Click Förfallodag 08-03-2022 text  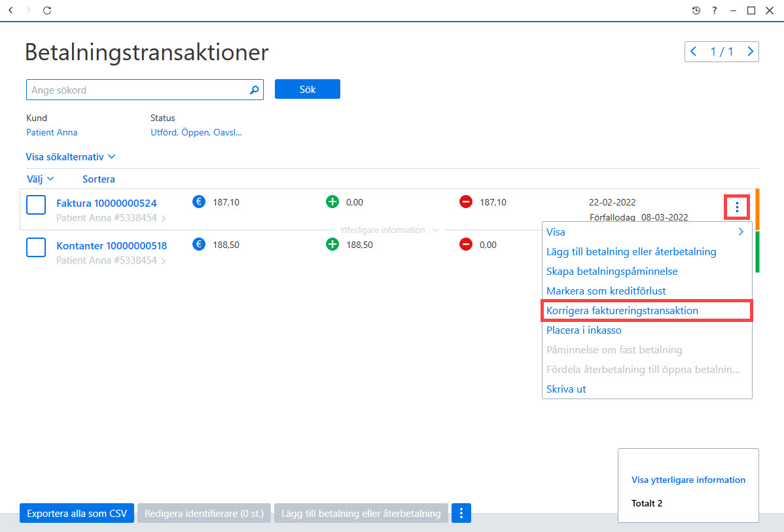point(639,217)
